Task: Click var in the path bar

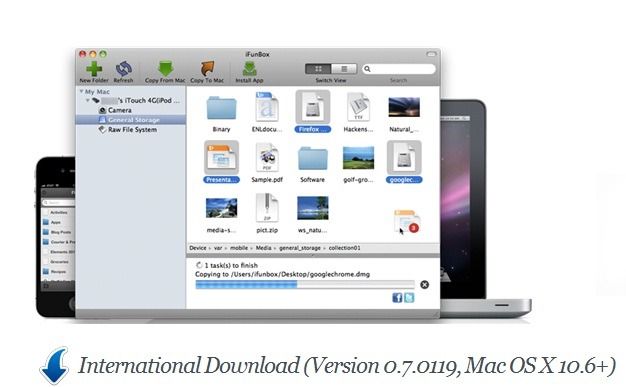Action: pyautogui.click(x=218, y=248)
